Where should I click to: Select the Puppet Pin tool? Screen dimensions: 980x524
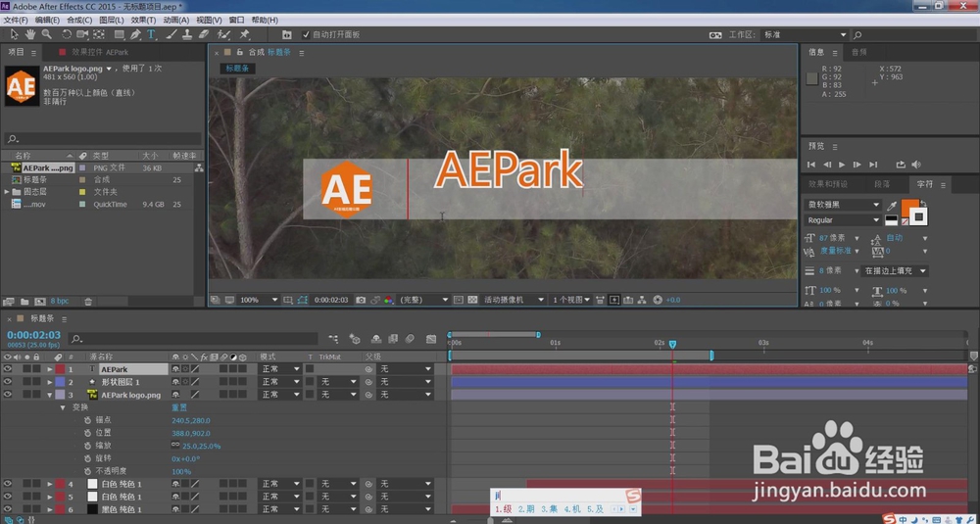[x=245, y=34]
